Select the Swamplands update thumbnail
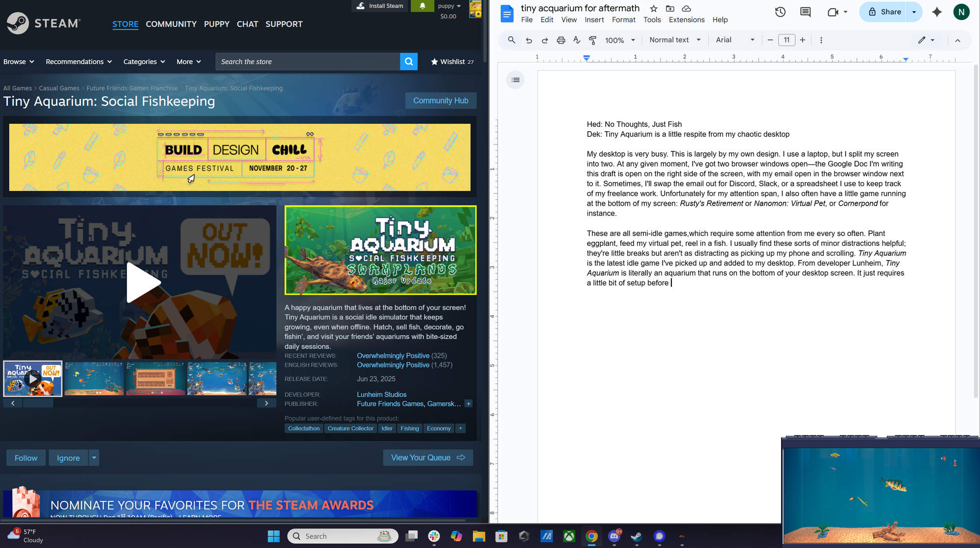980x548 pixels. coord(381,250)
